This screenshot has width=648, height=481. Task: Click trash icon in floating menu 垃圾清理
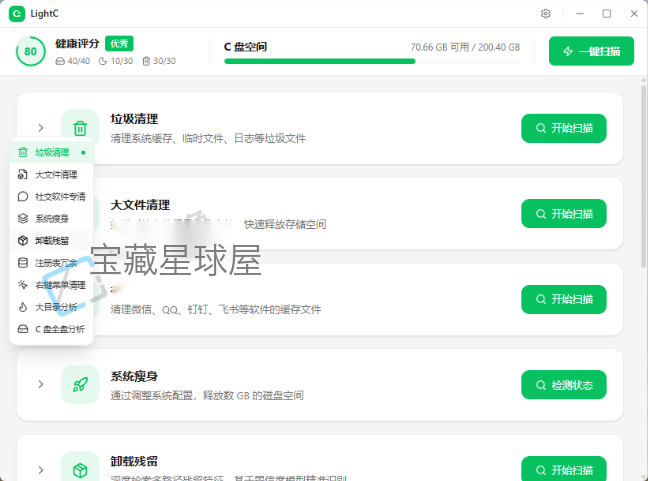coord(23,152)
